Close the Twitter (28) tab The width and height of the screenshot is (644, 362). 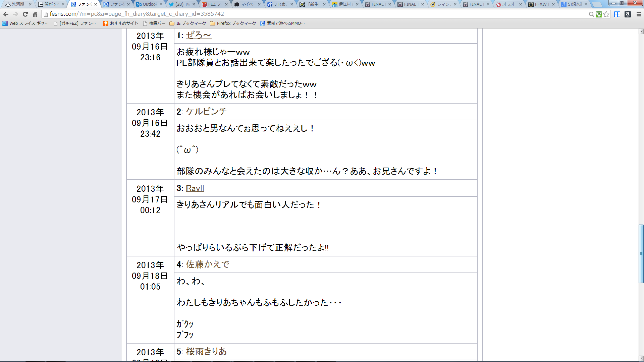point(194,4)
